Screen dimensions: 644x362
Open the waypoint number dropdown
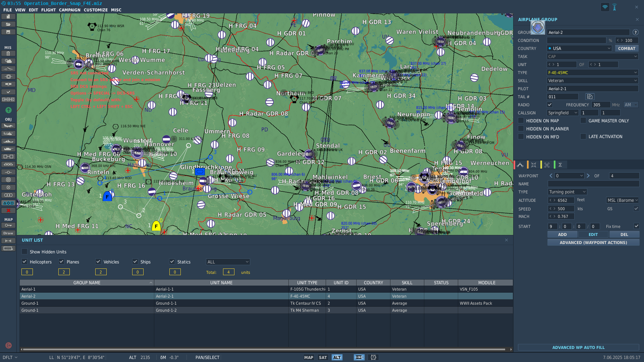click(570, 176)
